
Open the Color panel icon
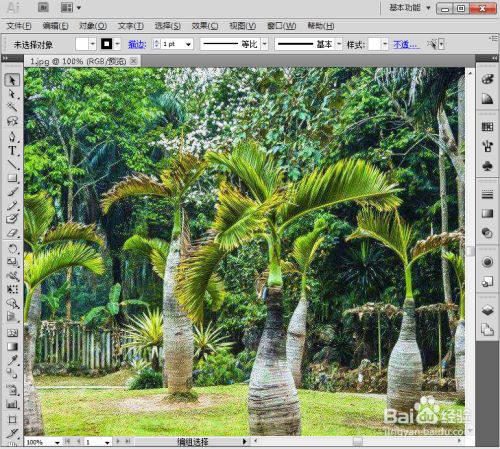[487, 79]
